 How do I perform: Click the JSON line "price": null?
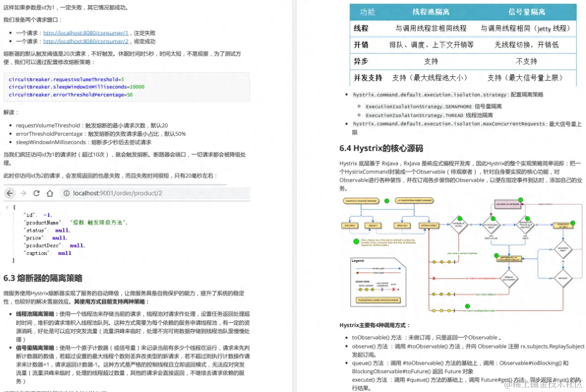(45, 238)
